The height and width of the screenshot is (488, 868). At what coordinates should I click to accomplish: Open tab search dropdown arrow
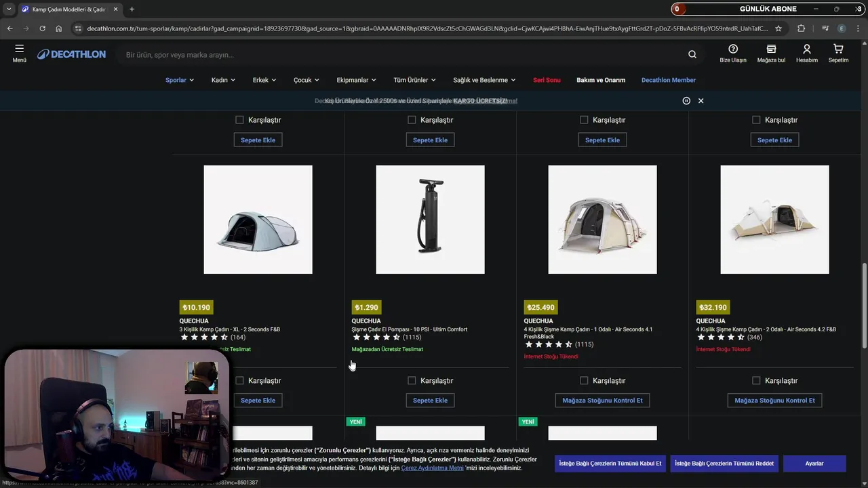(x=9, y=9)
